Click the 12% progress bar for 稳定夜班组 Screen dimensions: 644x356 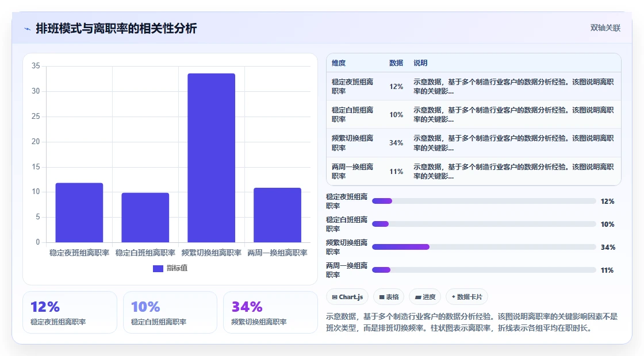pos(484,201)
